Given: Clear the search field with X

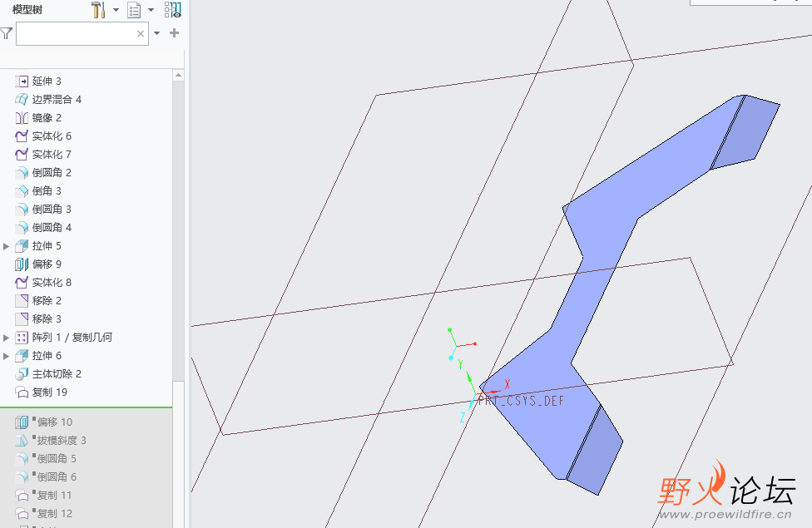Looking at the screenshot, I should pyautogui.click(x=141, y=33).
